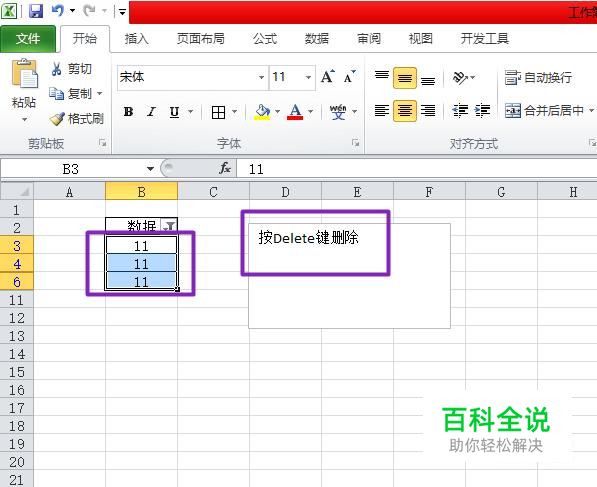Open the 文件 File tab
The height and width of the screenshot is (487, 597).
(28, 39)
